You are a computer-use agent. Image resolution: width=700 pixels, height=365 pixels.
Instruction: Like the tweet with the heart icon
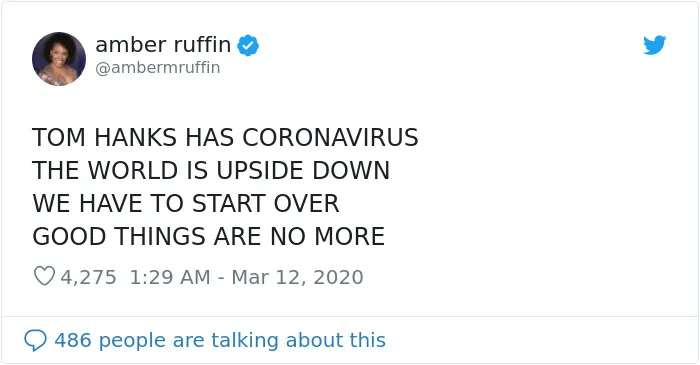click(44, 276)
